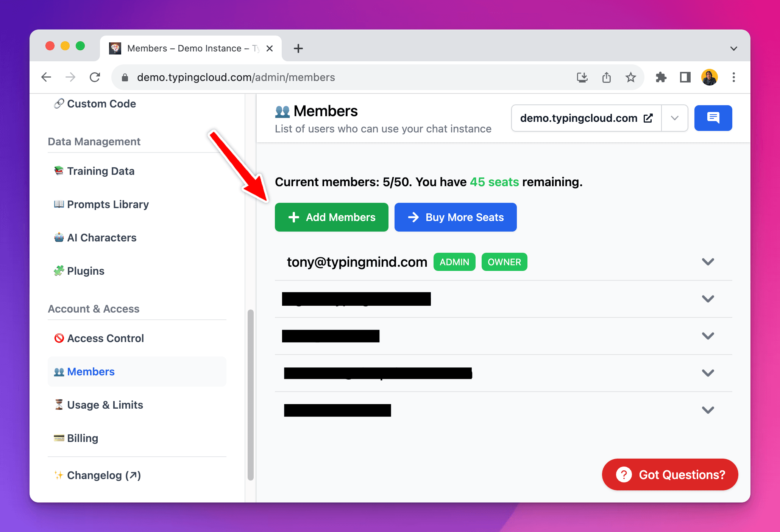Screen dimensions: 780x532
Task: Open the demo.typingcloud.com external link
Action: tap(586, 118)
